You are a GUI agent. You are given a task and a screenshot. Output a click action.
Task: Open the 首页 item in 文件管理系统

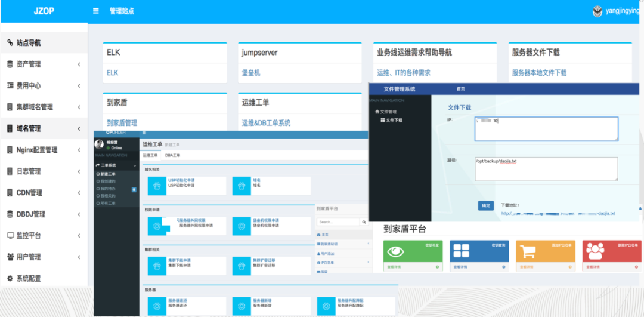coord(461,89)
